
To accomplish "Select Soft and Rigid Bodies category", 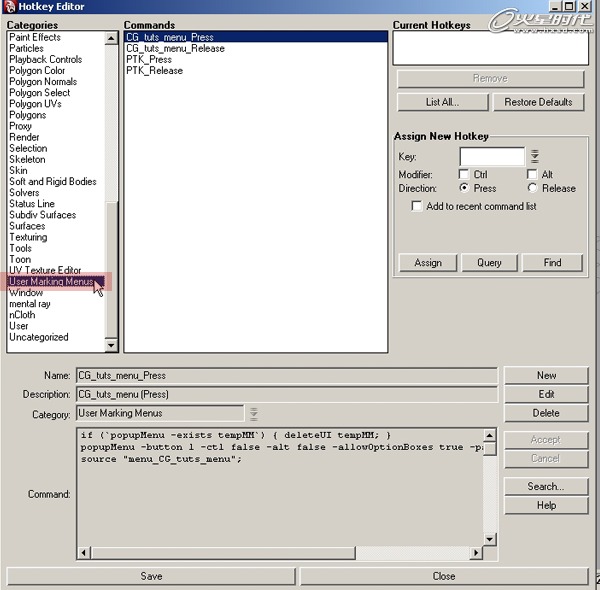I will click(56, 181).
